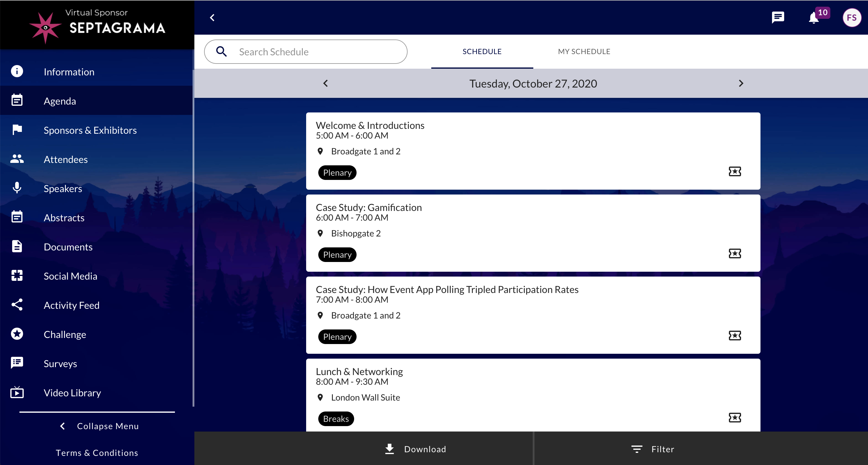Click Plenary tag on Event App Polling session

tap(337, 336)
